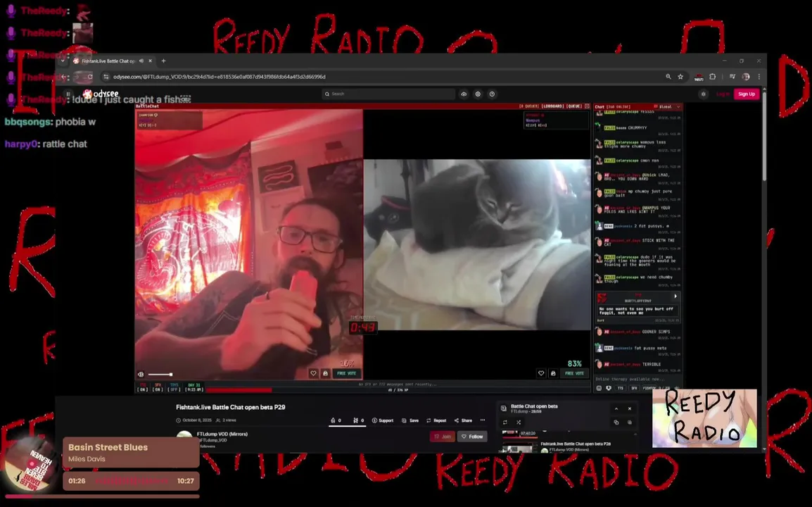Click the address bar URL

220,77
